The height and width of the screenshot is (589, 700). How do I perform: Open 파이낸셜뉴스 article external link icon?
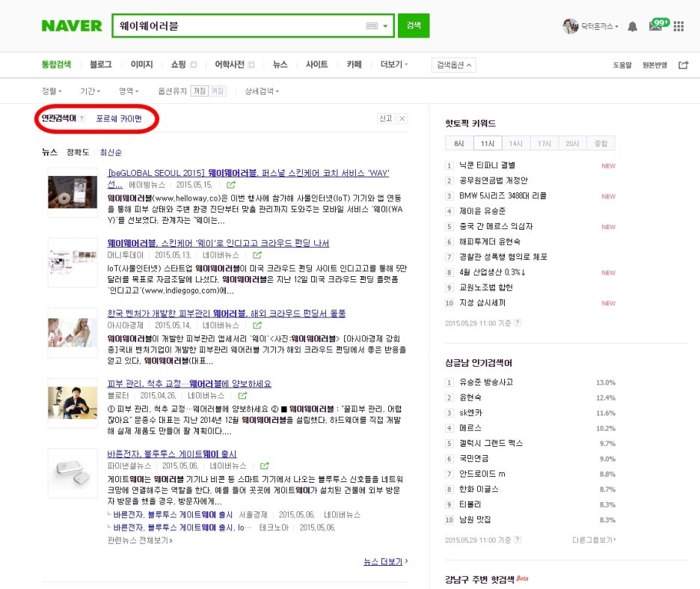tap(264, 466)
